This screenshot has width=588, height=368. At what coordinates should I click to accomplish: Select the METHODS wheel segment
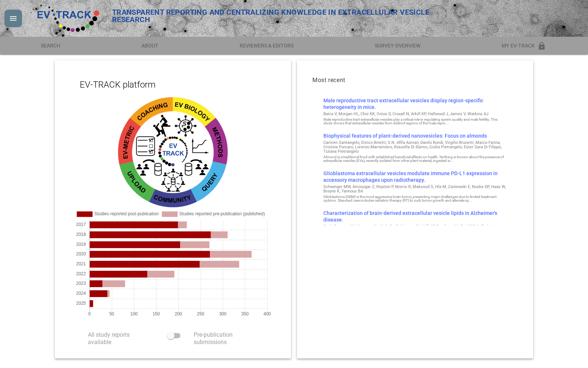tap(219, 141)
